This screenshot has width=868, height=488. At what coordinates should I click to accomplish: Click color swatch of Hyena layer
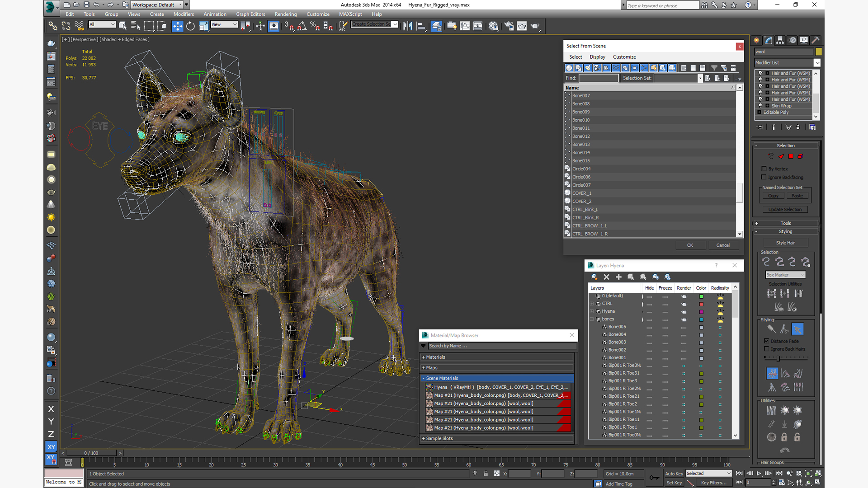[x=701, y=312]
